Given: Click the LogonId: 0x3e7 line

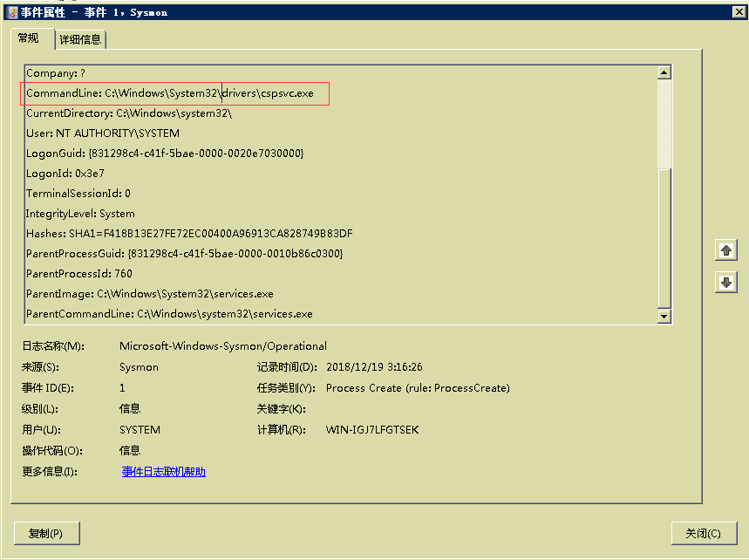Looking at the screenshot, I should point(65,174).
